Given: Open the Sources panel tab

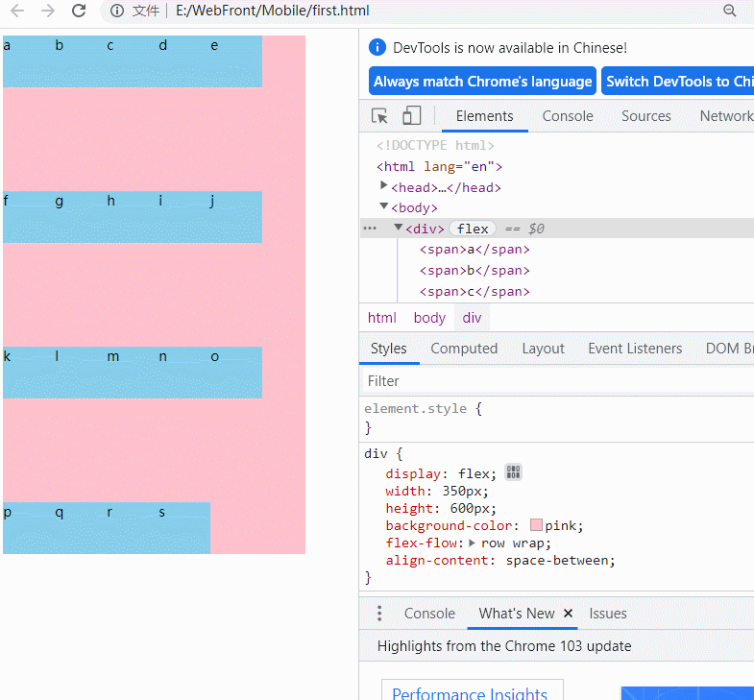Looking at the screenshot, I should click(x=645, y=116).
